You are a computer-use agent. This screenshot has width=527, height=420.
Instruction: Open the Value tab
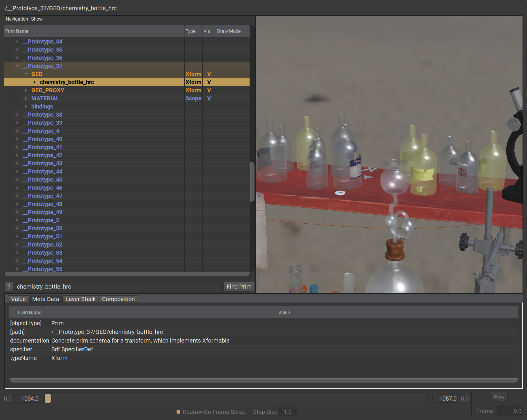(x=18, y=299)
